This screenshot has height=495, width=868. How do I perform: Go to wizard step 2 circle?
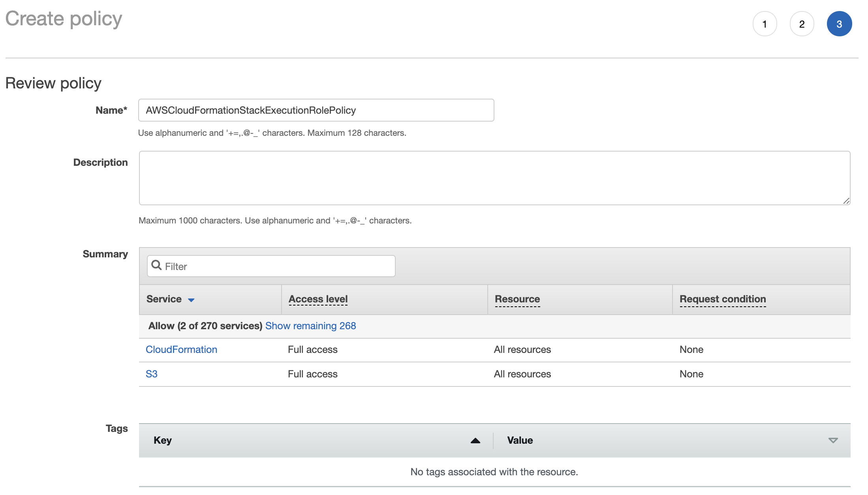802,24
